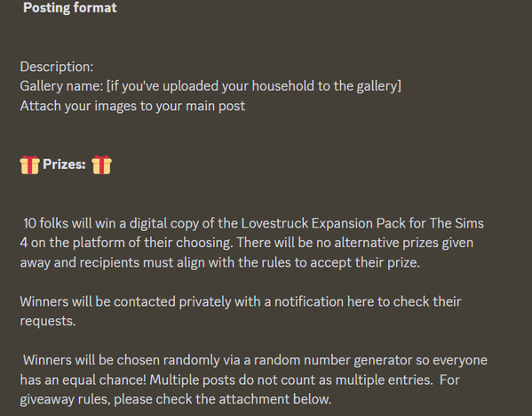Click the Gallery name line
This screenshot has height=416, width=532.
tap(210, 86)
